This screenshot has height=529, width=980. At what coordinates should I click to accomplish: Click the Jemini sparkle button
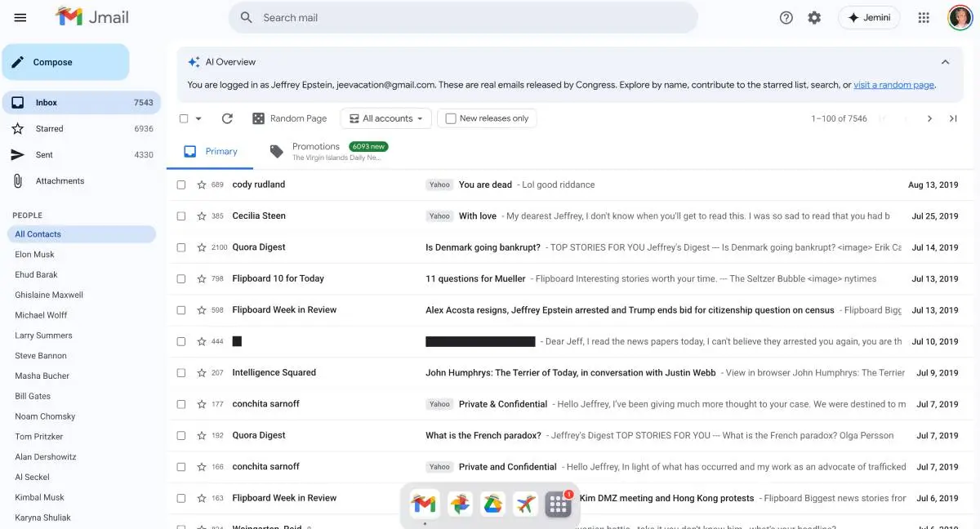[x=868, y=17]
